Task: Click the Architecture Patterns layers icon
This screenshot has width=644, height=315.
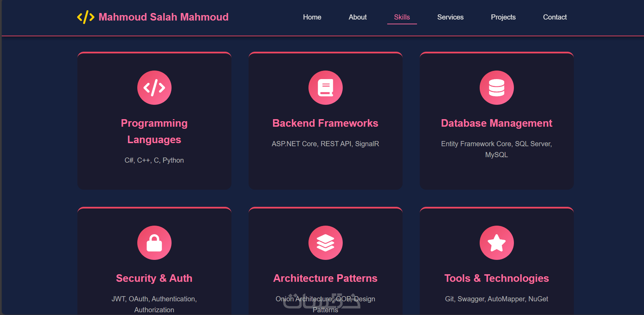Action: tap(326, 243)
